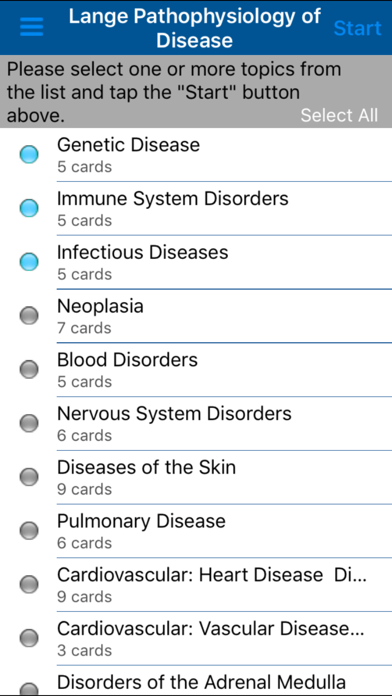The height and width of the screenshot is (696, 392).
Task: Select the Neoplasia topic circle
Action: point(29,316)
